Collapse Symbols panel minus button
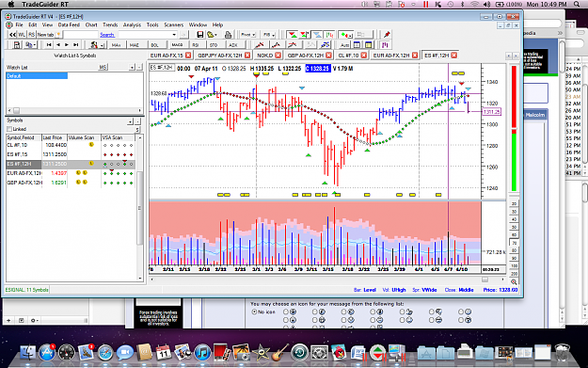The height and width of the screenshot is (368, 588). (138, 121)
